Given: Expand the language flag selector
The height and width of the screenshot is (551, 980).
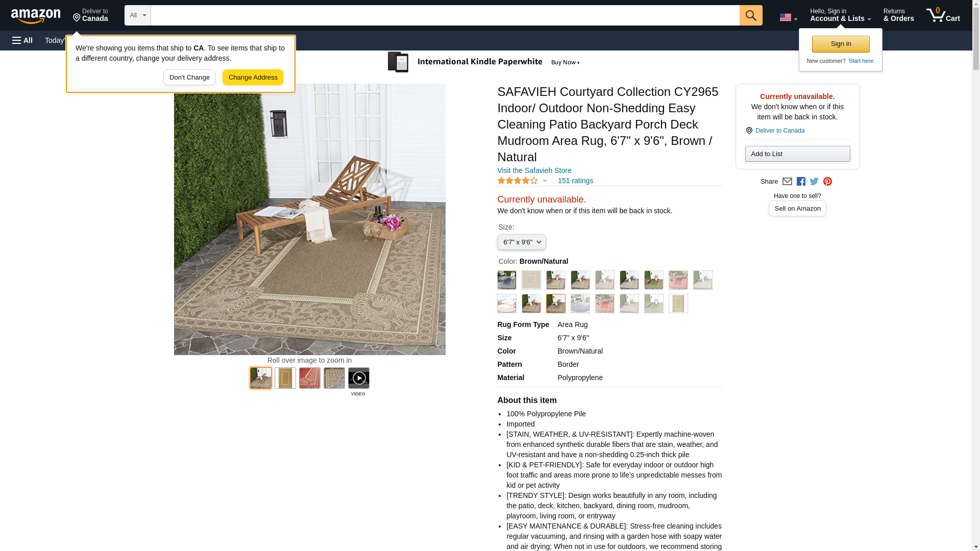Looking at the screenshot, I should 788,17.
